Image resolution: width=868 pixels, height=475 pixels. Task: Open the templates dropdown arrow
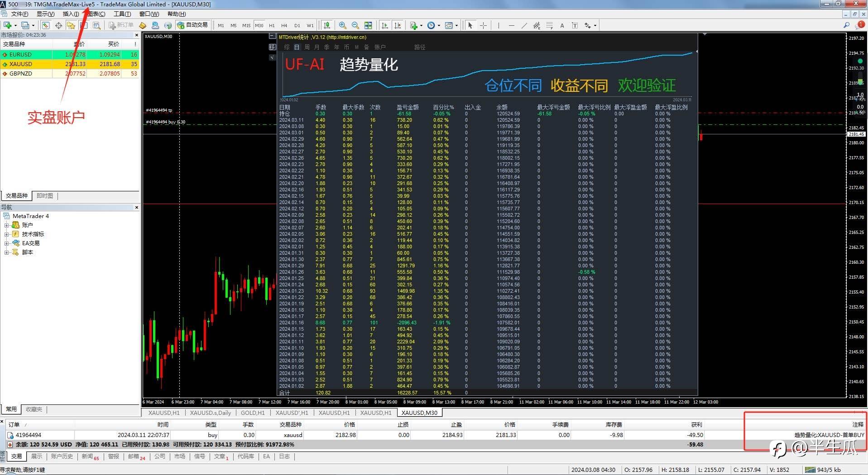point(456,25)
